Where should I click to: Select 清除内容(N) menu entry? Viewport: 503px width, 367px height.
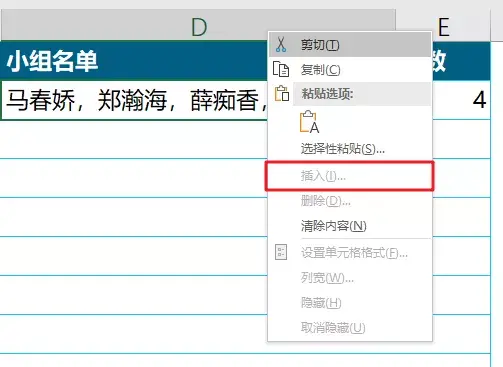point(350,226)
